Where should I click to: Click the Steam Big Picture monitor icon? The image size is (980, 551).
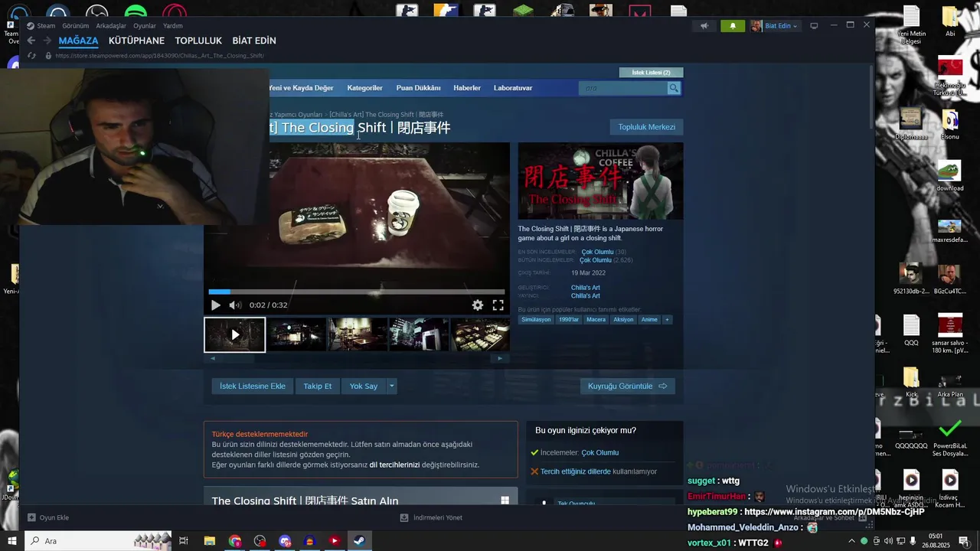pos(814,26)
